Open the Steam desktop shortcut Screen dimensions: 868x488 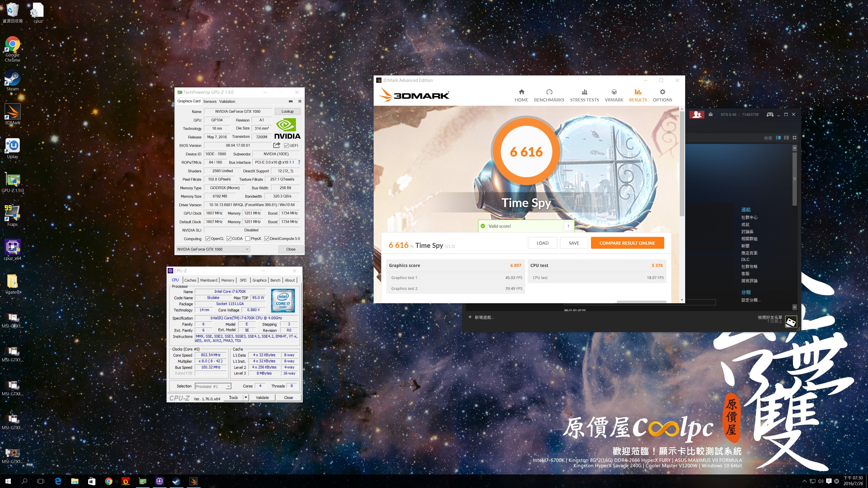pyautogui.click(x=12, y=80)
